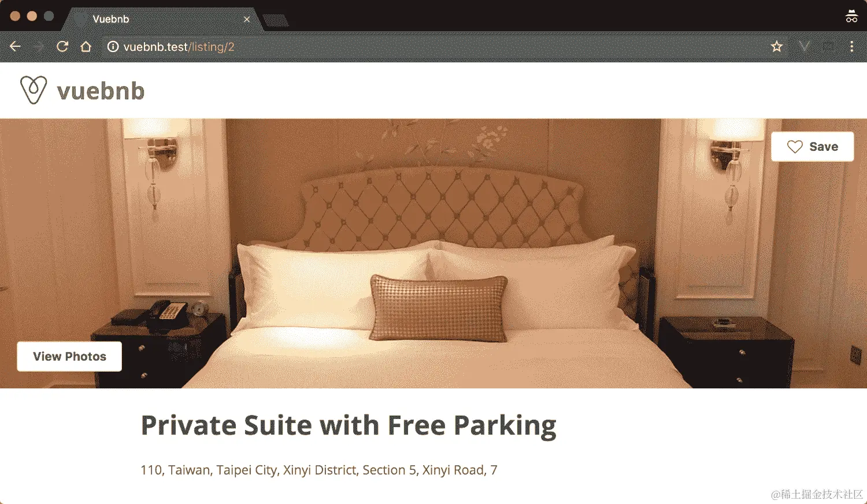Click the browser back arrow
This screenshot has width=867, height=504.
[x=15, y=47]
